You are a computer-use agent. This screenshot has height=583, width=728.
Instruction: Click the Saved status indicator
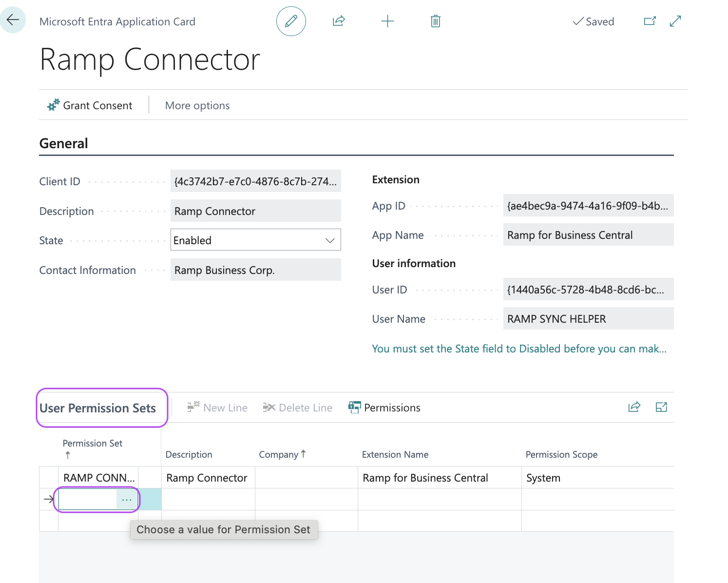(593, 21)
